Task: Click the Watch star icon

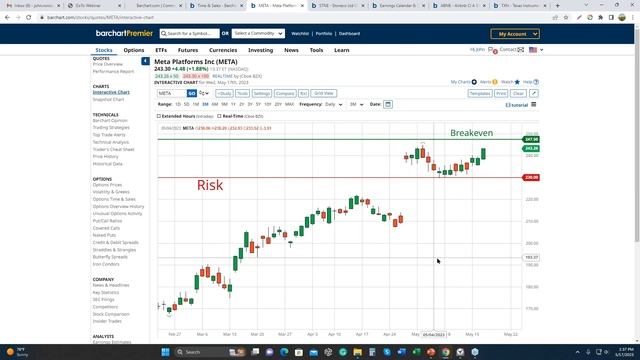Action: (517, 82)
